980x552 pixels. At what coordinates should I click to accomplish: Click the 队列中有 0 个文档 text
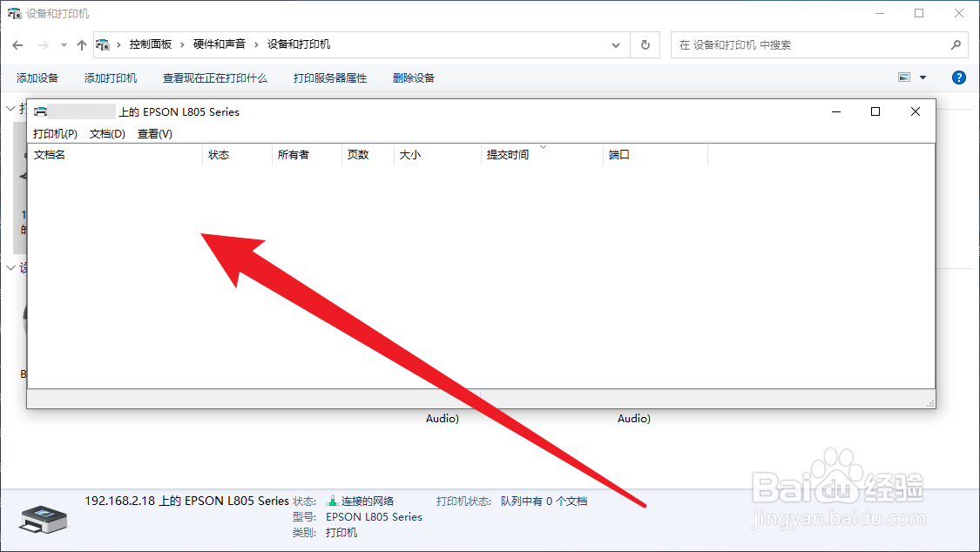[544, 501]
